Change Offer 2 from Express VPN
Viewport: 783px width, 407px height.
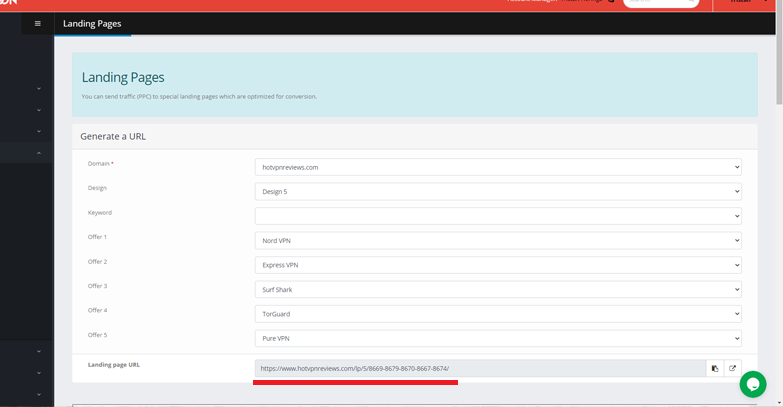pos(498,265)
